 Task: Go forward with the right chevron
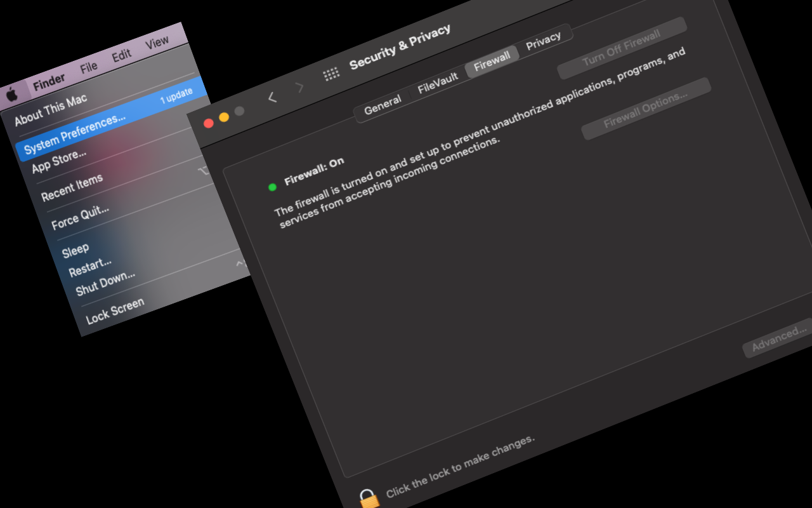299,87
